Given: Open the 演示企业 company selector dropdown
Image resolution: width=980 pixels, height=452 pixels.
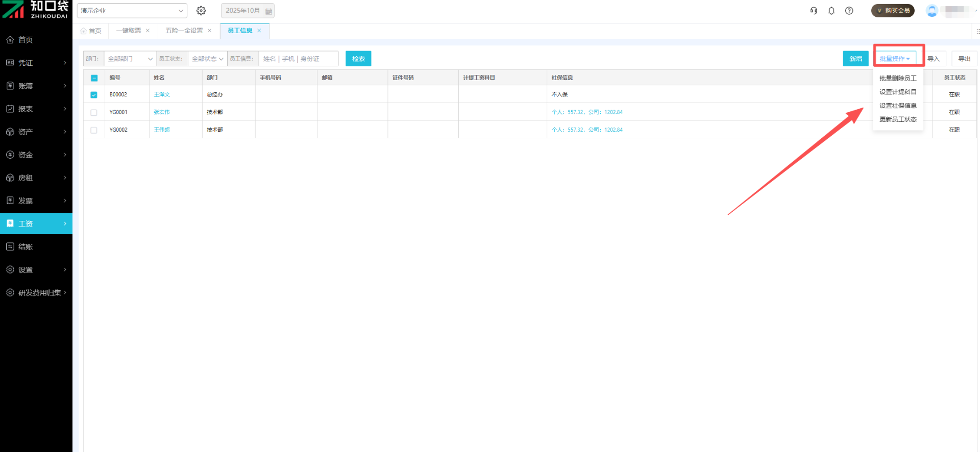Looking at the screenshot, I should click(x=132, y=11).
